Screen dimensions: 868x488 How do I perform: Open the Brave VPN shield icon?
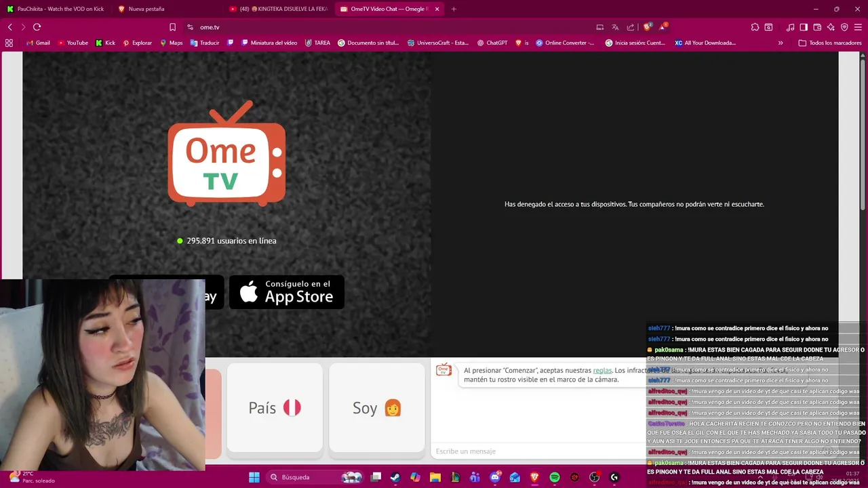pyautogui.click(x=844, y=27)
